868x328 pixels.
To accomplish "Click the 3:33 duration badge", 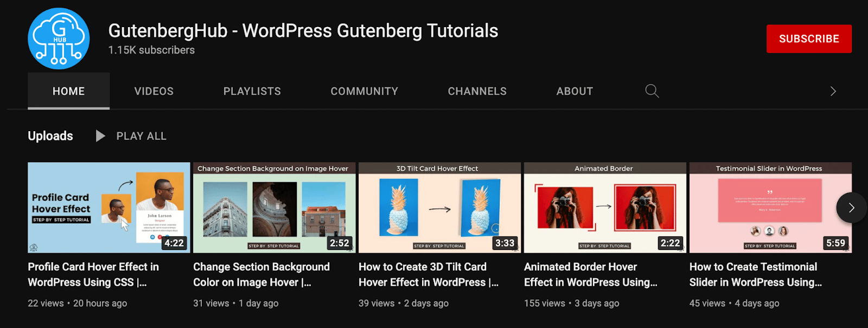I will click(505, 243).
